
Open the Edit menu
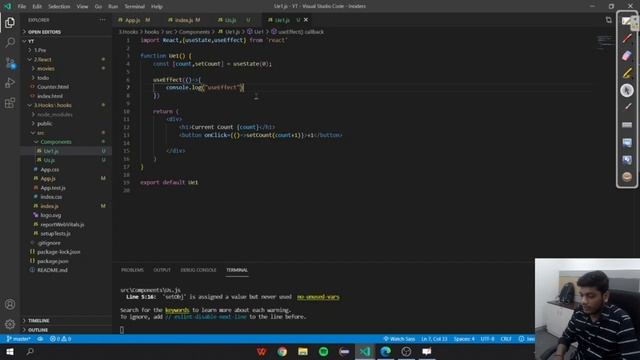[x=37, y=6]
